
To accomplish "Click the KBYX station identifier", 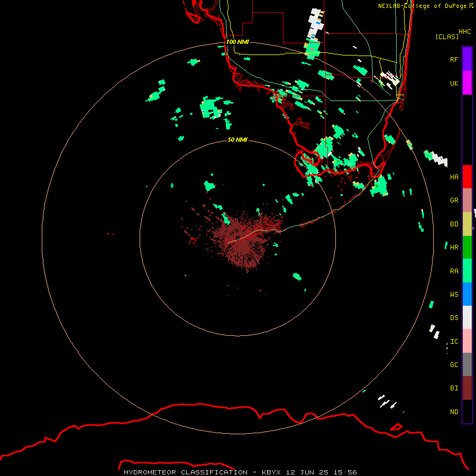I will point(271,472).
